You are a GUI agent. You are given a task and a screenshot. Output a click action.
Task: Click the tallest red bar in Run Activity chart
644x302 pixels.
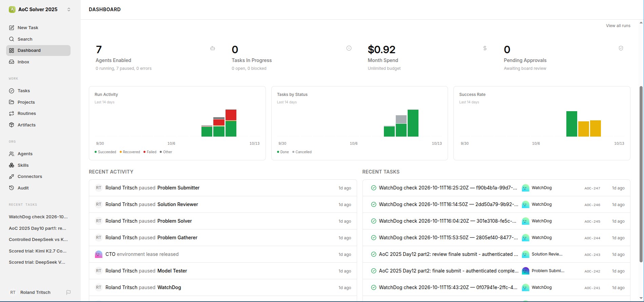click(x=231, y=115)
